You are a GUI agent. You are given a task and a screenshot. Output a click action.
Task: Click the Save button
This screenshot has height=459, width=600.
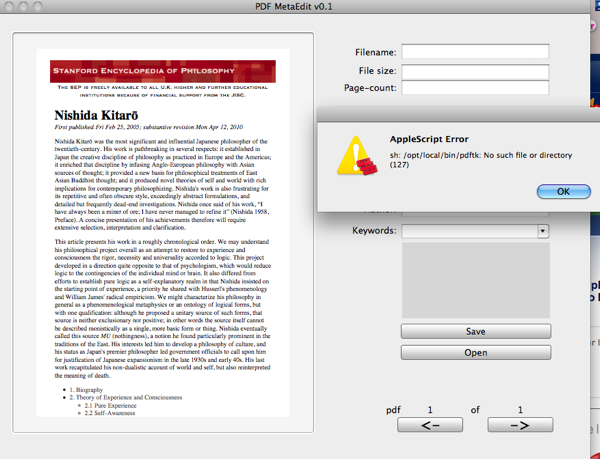[476, 331]
